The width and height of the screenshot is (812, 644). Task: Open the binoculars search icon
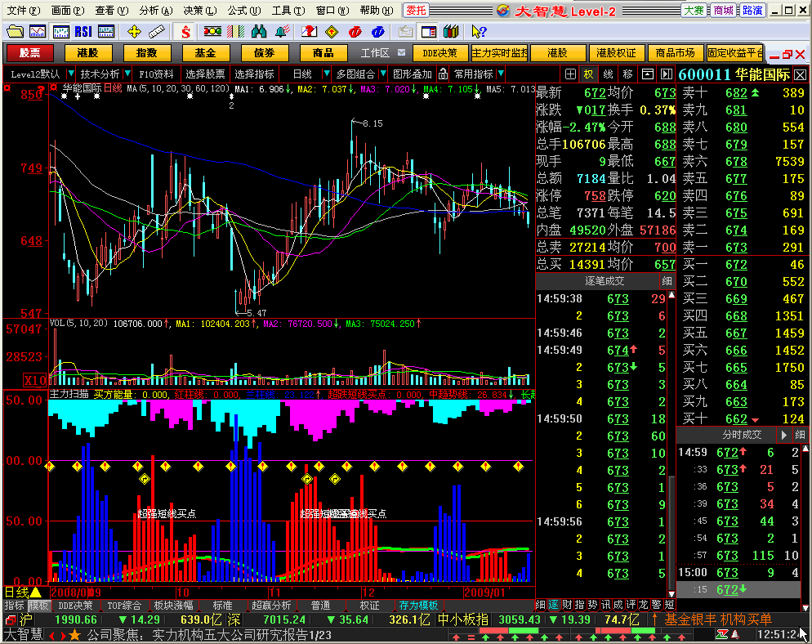[x=258, y=32]
